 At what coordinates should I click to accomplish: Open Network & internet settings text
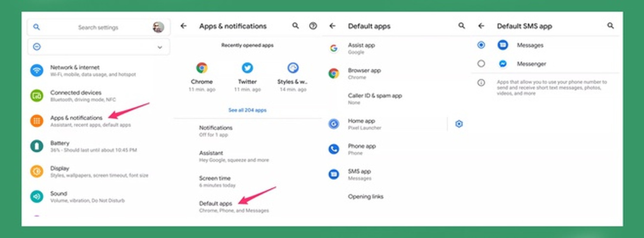pos(75,67)
